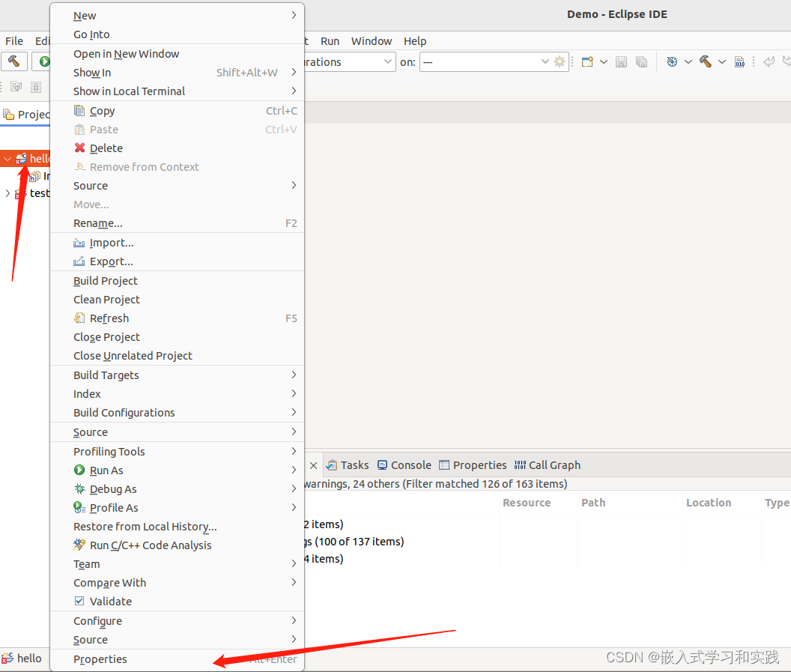Open the Help menu in the menu bar
Image resolution: width=791 pixels, height=672 pixels.
415,41
